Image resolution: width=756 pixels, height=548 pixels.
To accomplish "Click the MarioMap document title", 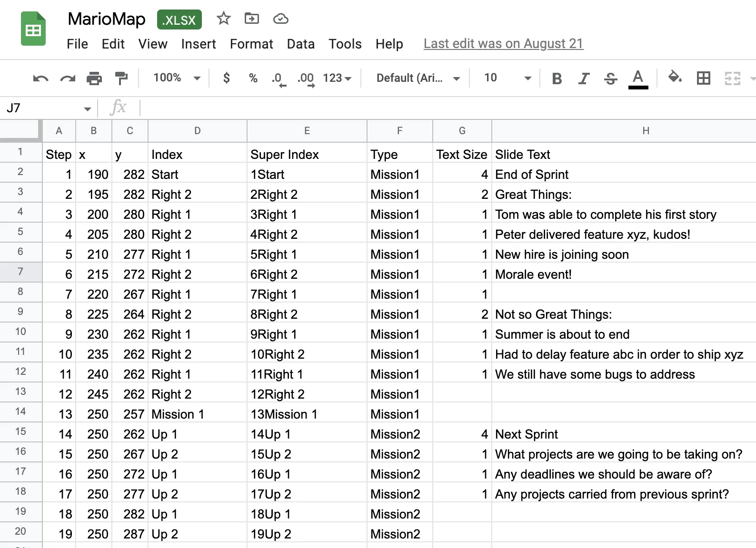I will tap(107, 19).
